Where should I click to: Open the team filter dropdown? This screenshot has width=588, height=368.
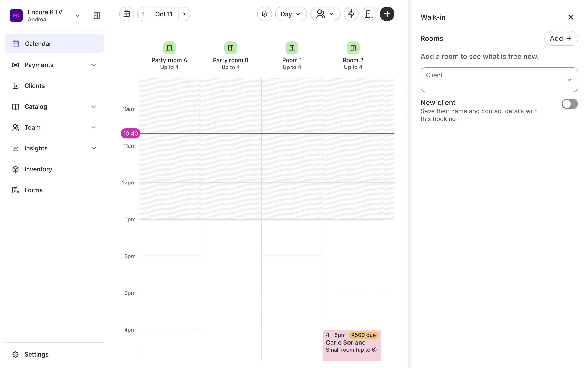(325, 14)
